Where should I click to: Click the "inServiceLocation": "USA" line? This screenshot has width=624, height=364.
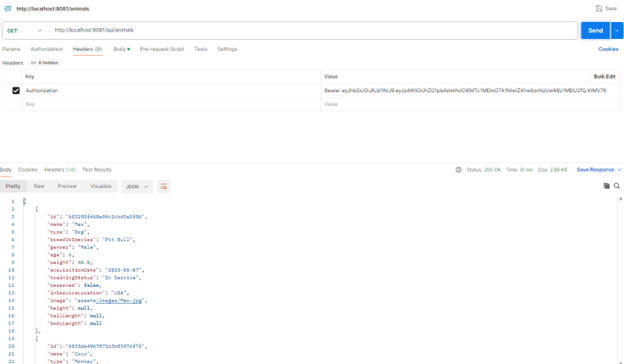(88, 293)
